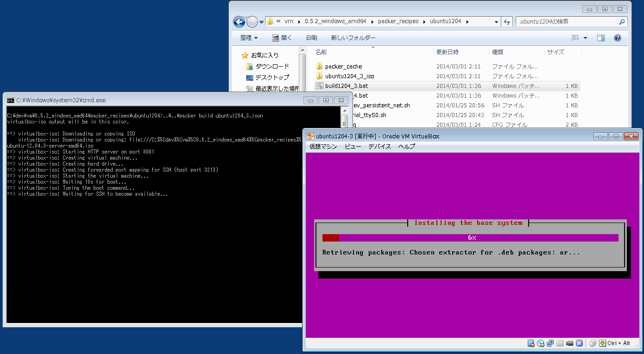Image resolution: width=644 pixels, height=354 pixels.
Task: Open the network adapters status icon
Action: [x=550, y=343]
